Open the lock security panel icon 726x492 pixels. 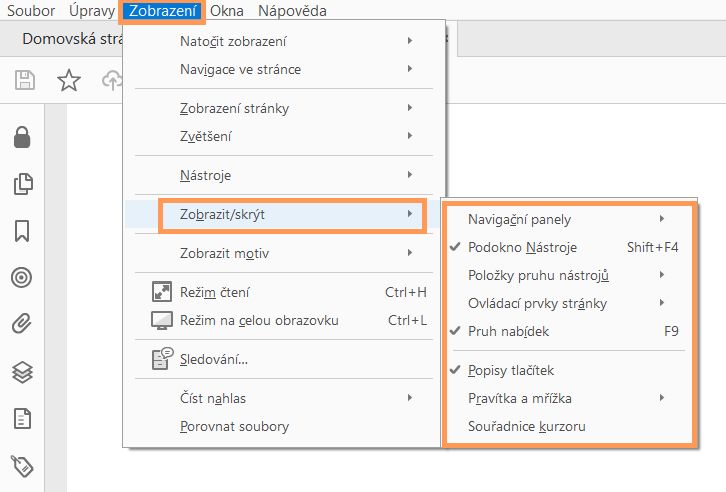point(22,139)
